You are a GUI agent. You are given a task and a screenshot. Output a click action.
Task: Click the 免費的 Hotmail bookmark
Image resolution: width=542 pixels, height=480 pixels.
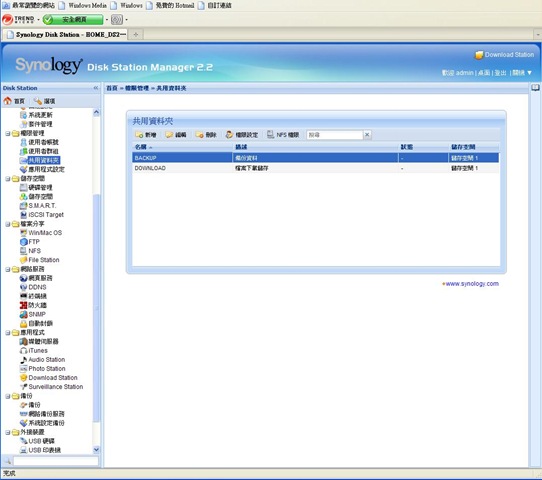[x=170, y=5]
